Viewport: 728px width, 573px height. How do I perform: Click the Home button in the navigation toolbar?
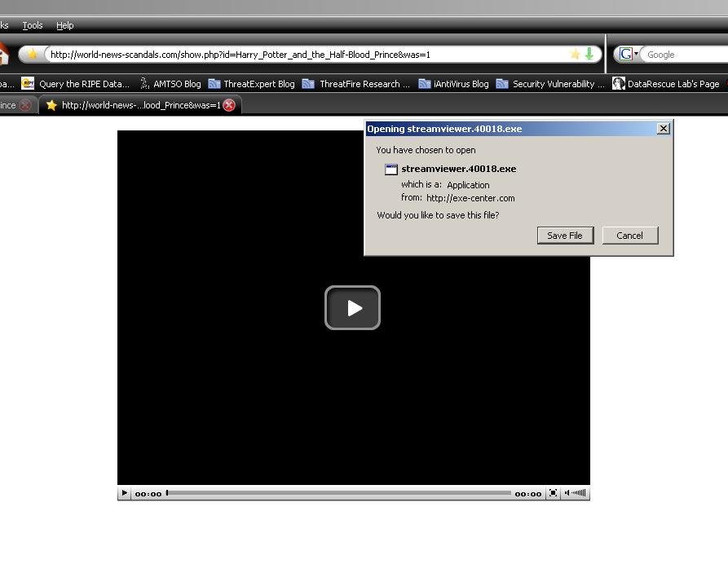point(3,55)
